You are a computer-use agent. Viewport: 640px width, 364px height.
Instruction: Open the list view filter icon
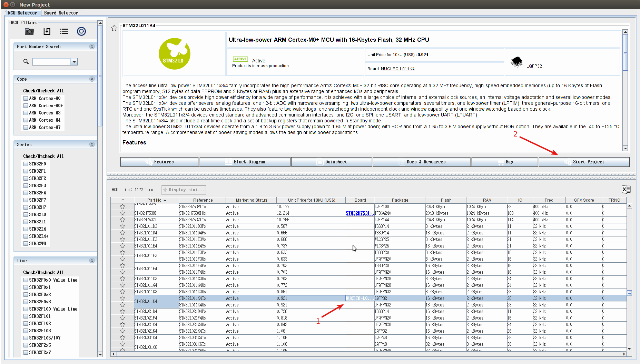[x=64, y=31]
